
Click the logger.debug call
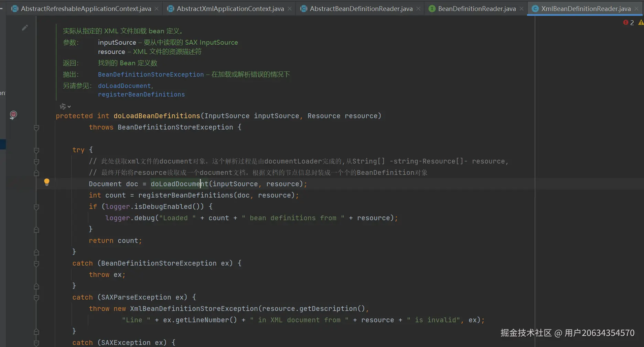coord(130,218)
